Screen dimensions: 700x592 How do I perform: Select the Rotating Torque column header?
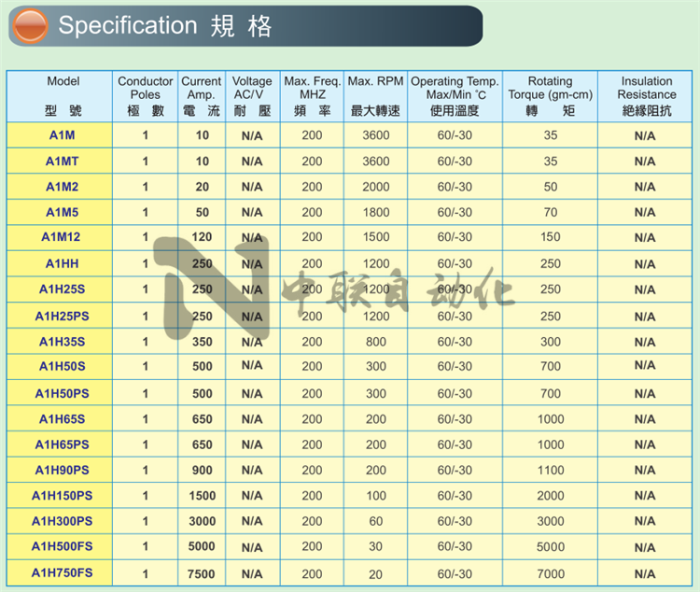[x=550, y=96]
